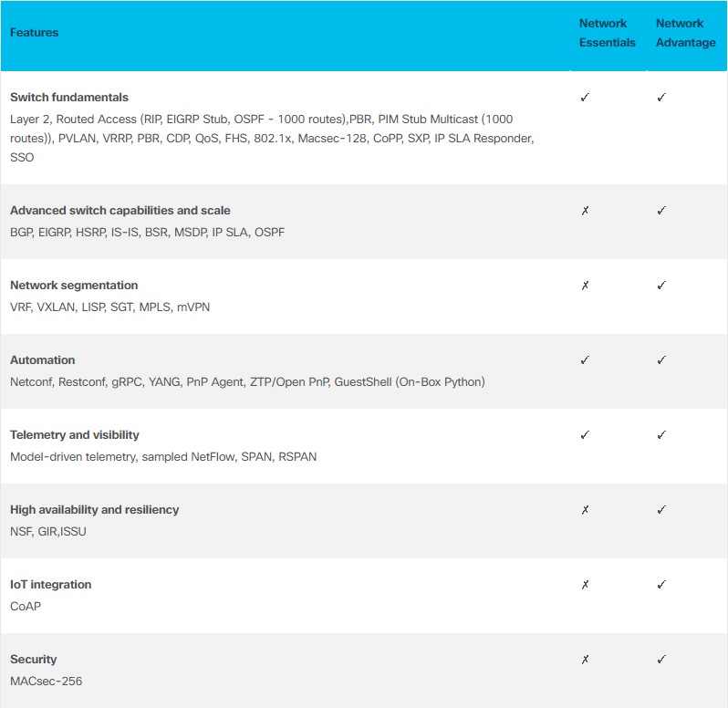
Task: Click the IoT integration row title
Action: click(x=51, y=585)
